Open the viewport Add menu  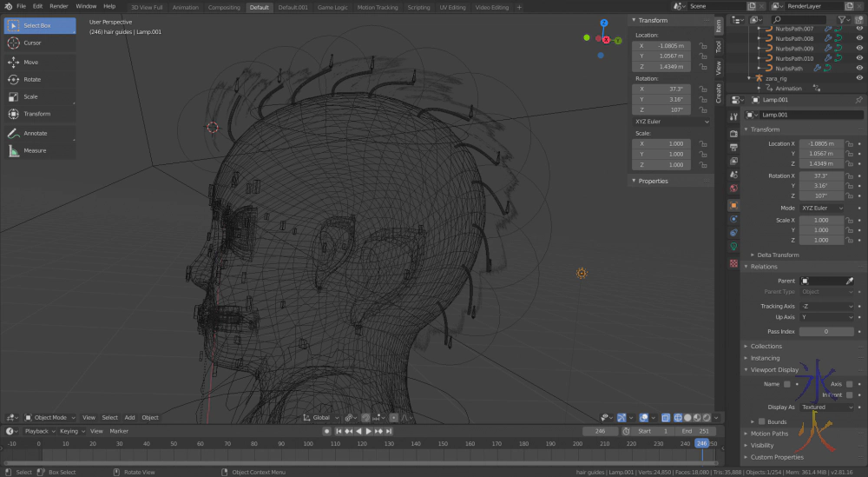pyautogui.click(x=129, y=418)
